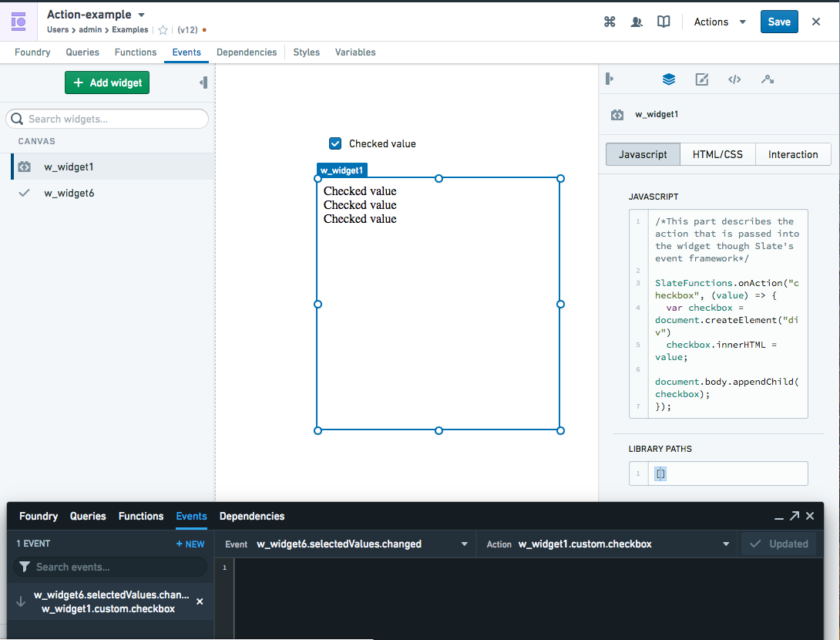Screen dimensions: 840x640
Task: Select the Interaction tab
Action: [793, 154]
